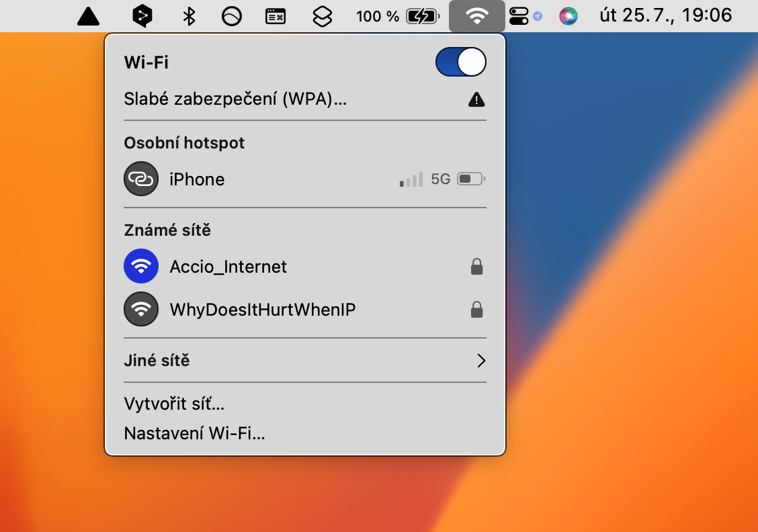Viewport: 758px width, 532px height.
Task: Click the location arrow indicator in menu bar
Action: click(x=538, y=16)
